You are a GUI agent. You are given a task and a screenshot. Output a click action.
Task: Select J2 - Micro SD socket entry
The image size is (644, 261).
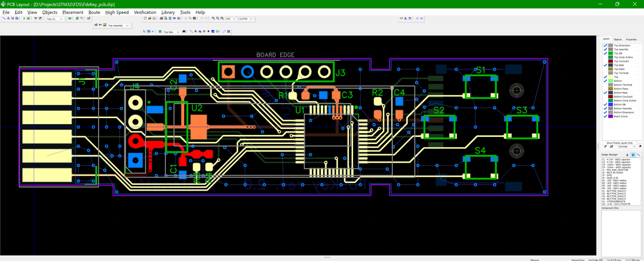pyautogui.click(x=612, y=172)
